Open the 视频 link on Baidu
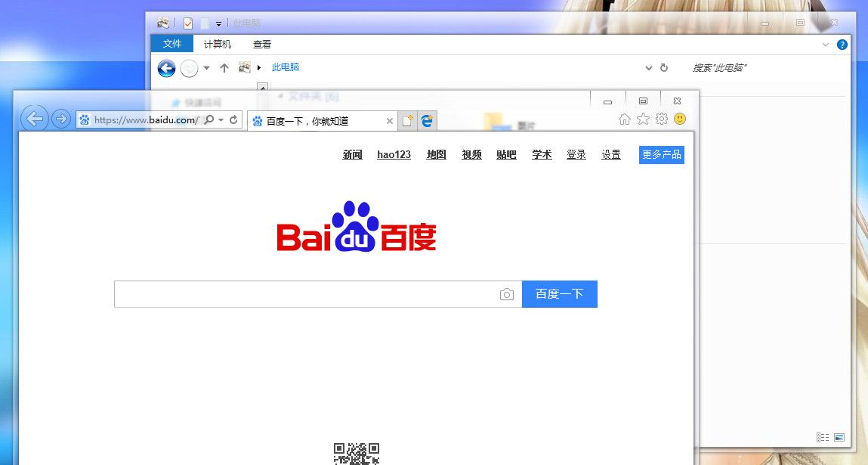868x465 pixels. click(x=471, y=155)
